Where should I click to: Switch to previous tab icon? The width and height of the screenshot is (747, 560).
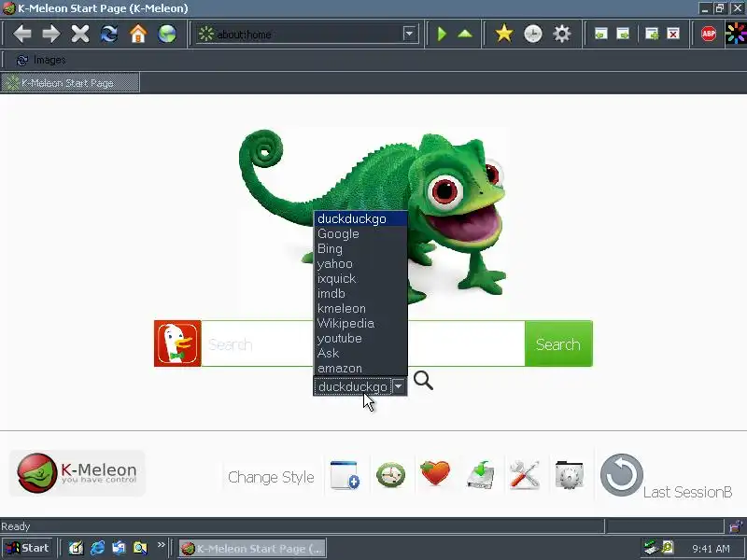(x=601, y=34)
